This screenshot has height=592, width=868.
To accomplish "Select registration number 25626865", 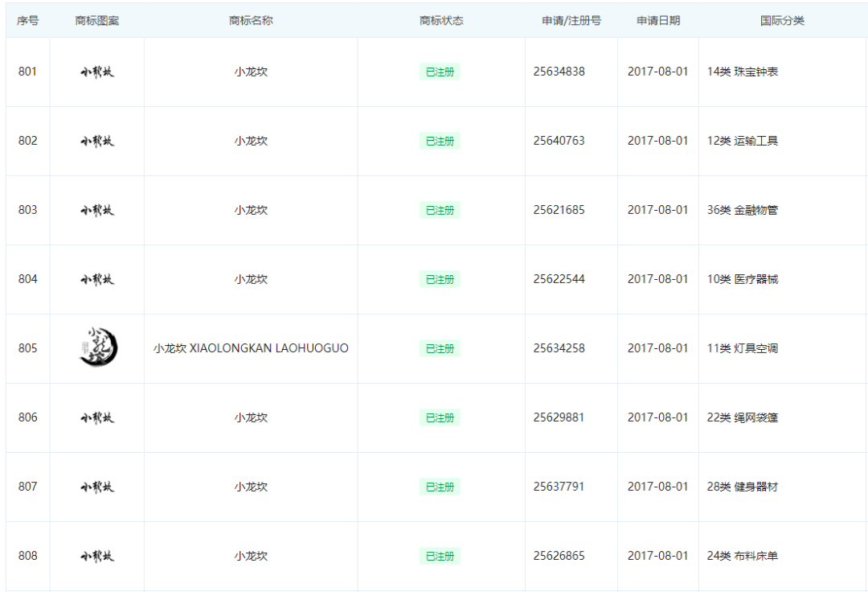I will click(559, 556).
